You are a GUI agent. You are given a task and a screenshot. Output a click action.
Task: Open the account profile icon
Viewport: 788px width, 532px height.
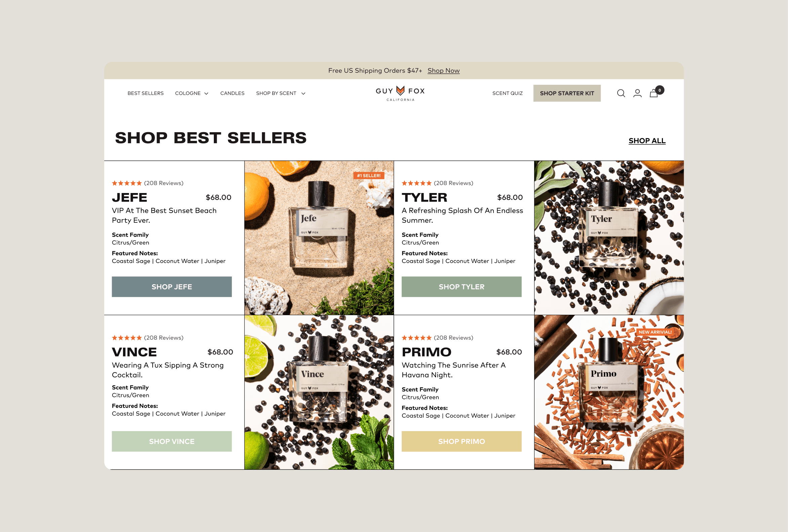coord(637,93)
